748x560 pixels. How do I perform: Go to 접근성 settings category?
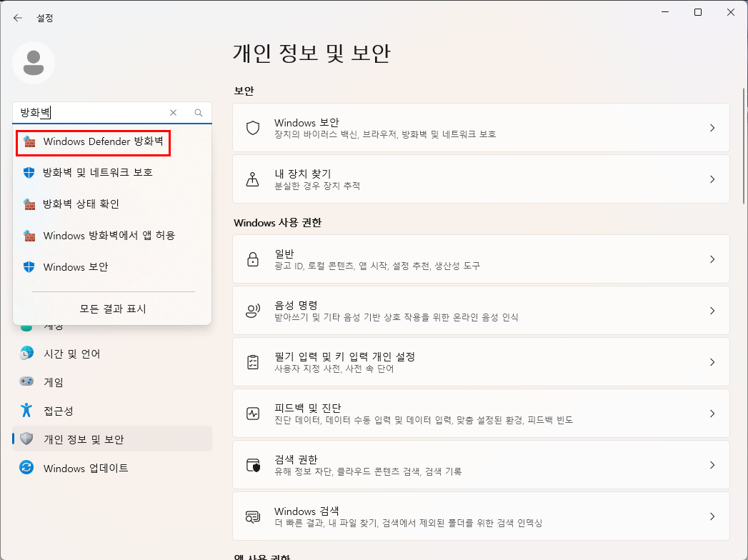112,411
